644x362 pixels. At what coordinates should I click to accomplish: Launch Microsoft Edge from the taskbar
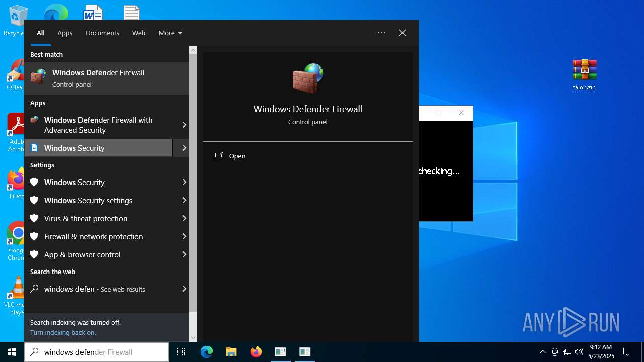click(x=207, y=352)
